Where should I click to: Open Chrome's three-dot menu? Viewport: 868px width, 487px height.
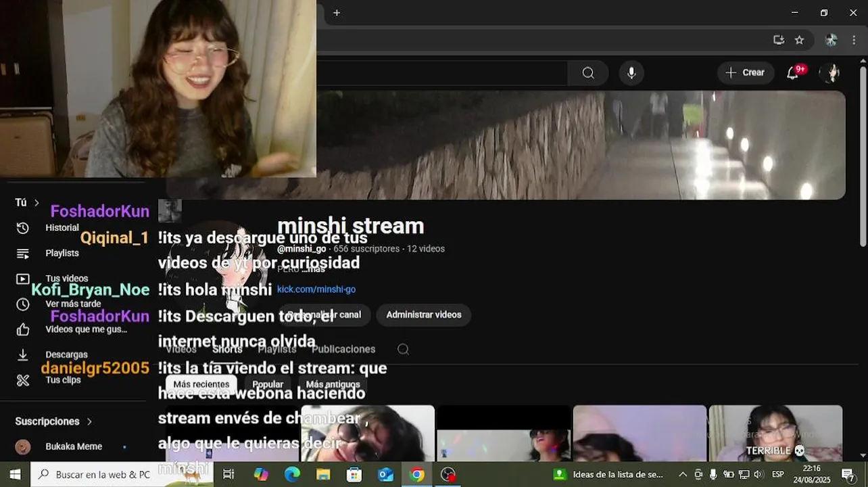coord(854,40)
